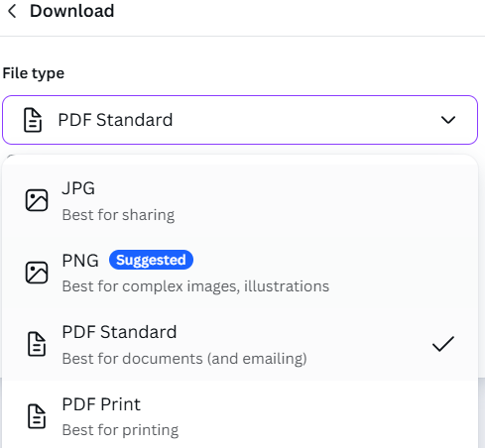Viewport: 485px width, 448px height.
Task: Select the JPG file type option
Action: click(240, 200)
